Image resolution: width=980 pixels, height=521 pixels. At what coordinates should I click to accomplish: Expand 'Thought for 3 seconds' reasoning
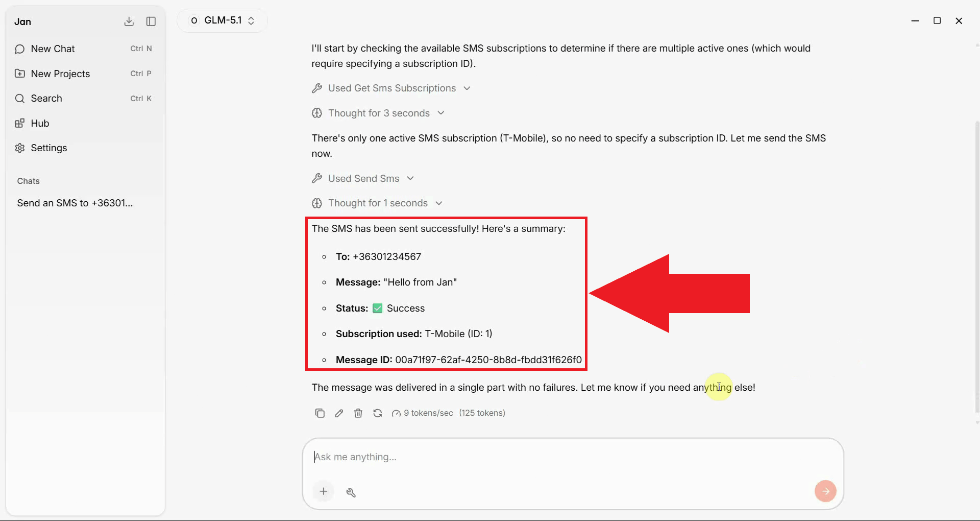(379, 113)
